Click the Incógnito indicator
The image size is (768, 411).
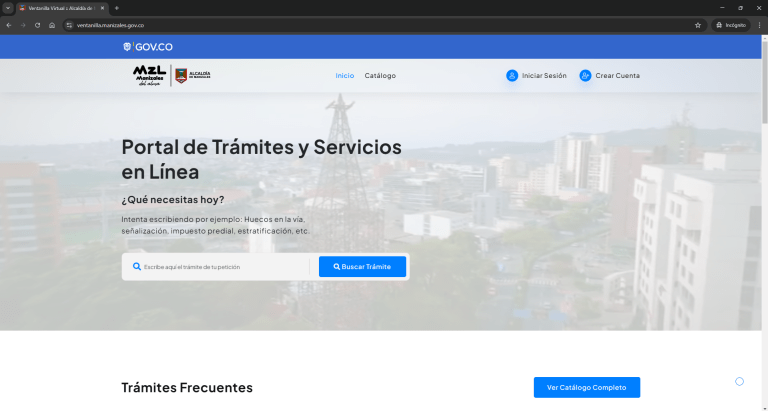tap(731, 25)
